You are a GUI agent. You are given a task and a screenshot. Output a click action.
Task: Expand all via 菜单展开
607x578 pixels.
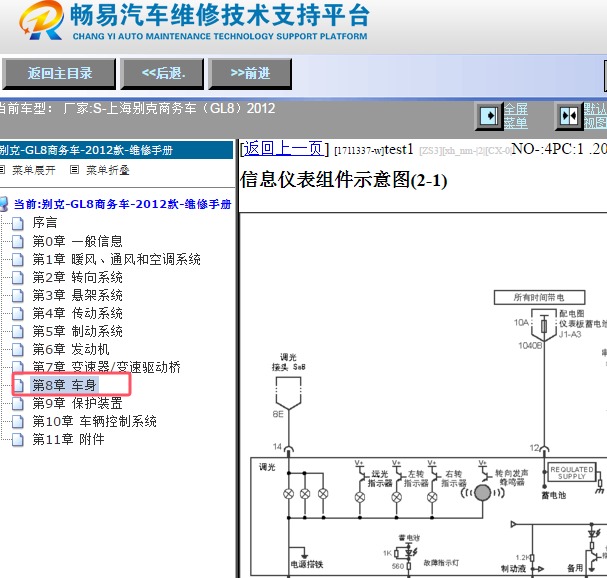(34, 170)
